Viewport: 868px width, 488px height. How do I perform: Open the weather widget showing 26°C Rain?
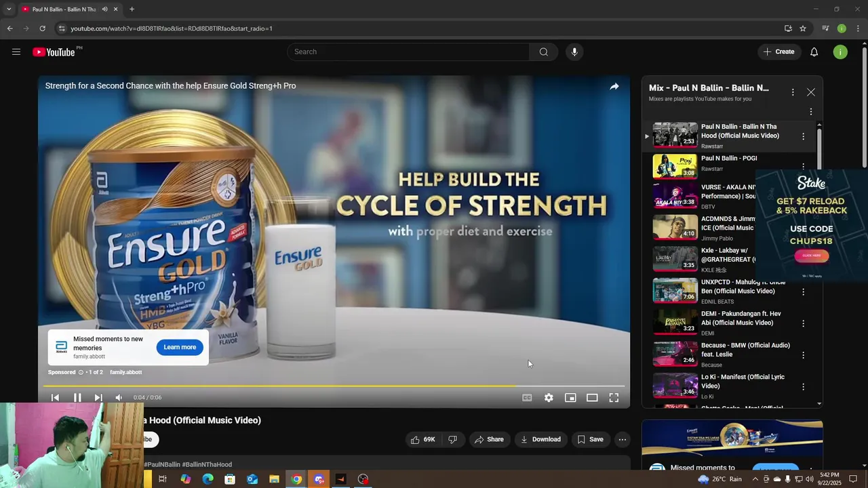(719, 479)
